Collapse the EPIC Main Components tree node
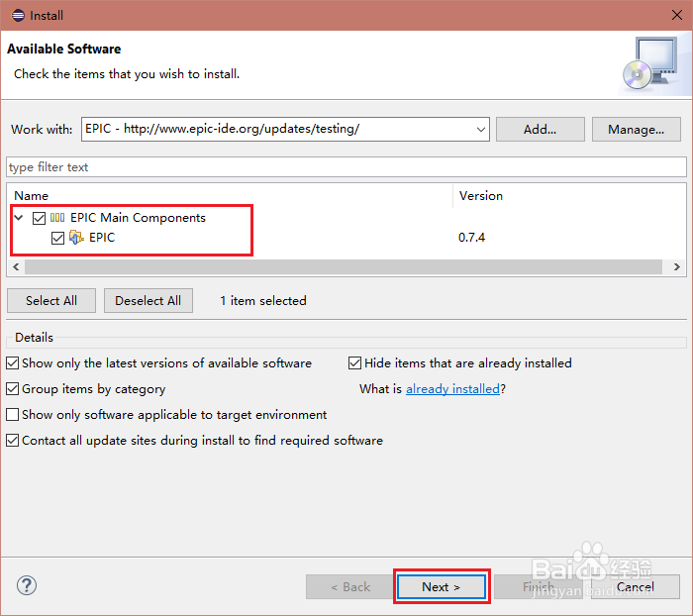Image resolution: width=693 pixels, height=616 pixels. [19, 217]
